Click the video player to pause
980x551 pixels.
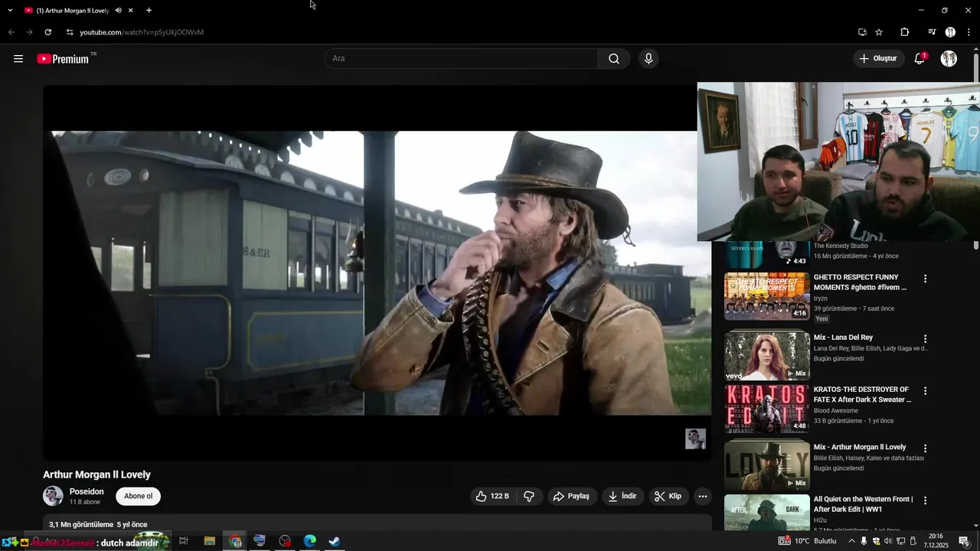[x=377, y=273]
